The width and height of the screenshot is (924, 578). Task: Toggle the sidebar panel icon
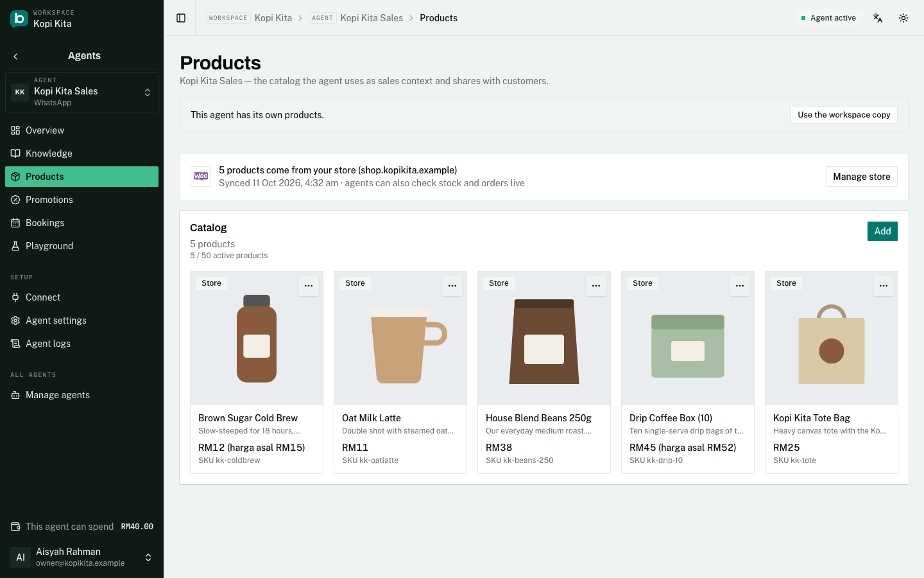[x=181, y=18]
